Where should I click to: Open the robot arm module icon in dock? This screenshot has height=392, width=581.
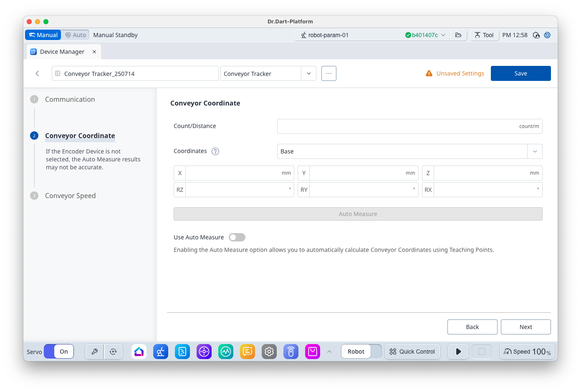coord(161,352)
